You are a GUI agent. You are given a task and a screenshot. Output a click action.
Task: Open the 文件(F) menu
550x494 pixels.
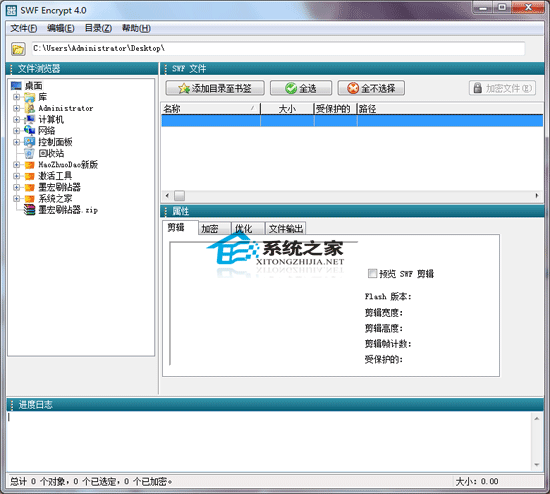24,28
